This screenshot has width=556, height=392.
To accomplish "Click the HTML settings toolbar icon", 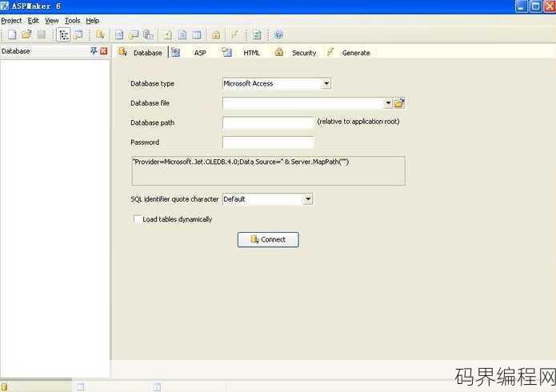I will point(134,34).
